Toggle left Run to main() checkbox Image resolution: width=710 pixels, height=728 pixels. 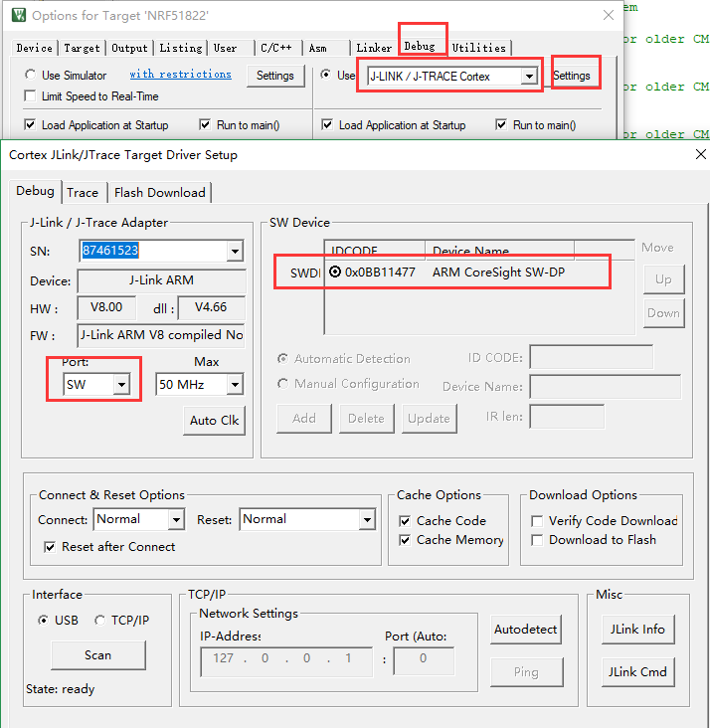[x=205, y=125]
